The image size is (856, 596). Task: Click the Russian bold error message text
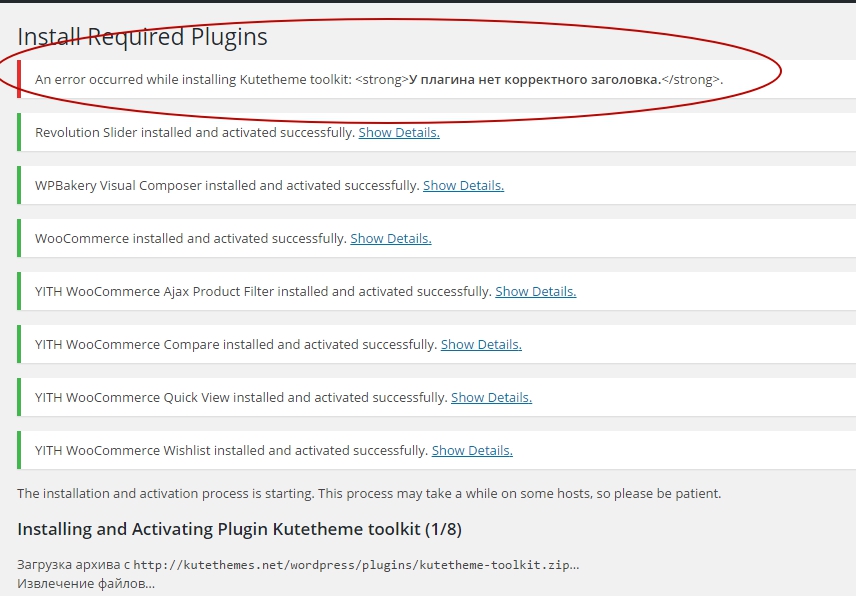click(535, 80)
